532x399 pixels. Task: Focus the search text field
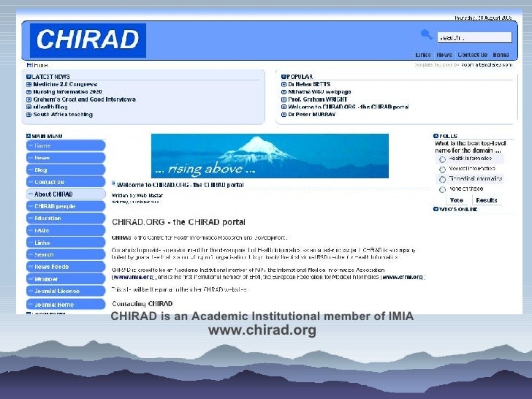474,37
